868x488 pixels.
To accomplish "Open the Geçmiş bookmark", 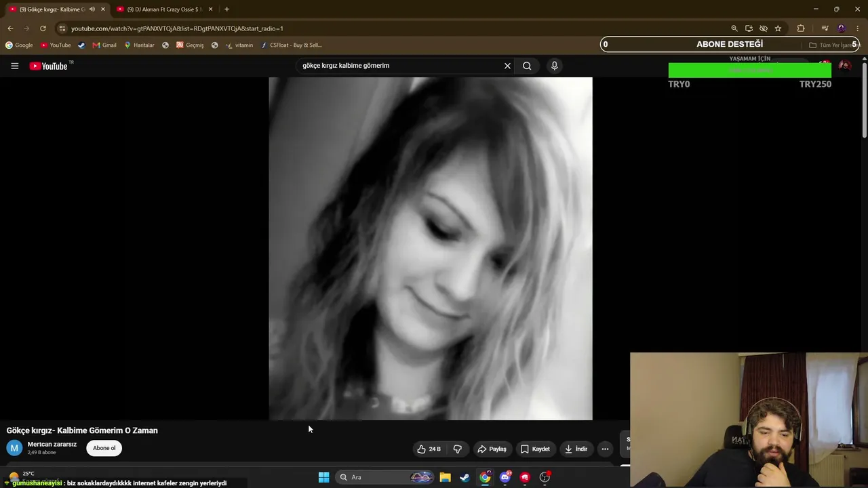I will [x=190, y=45].
